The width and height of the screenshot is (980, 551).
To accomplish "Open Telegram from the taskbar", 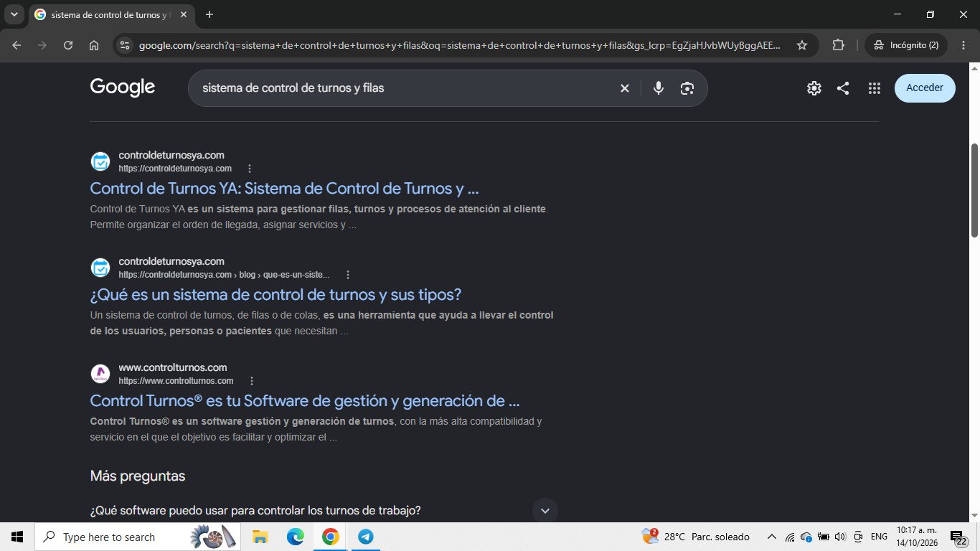I will (x=365, y=537).
